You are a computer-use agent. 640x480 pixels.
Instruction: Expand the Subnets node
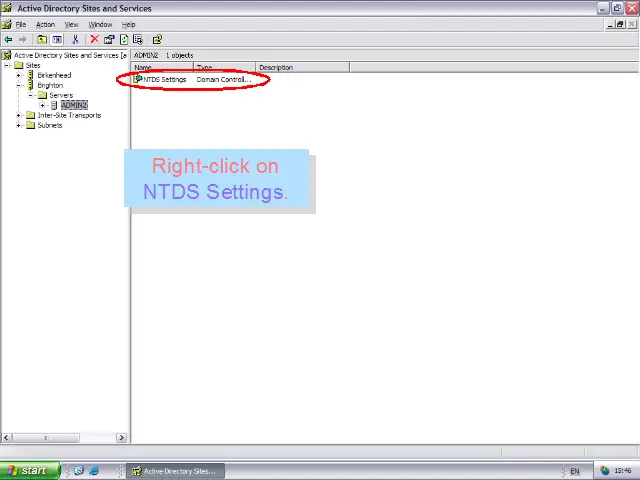coord(18,125)
